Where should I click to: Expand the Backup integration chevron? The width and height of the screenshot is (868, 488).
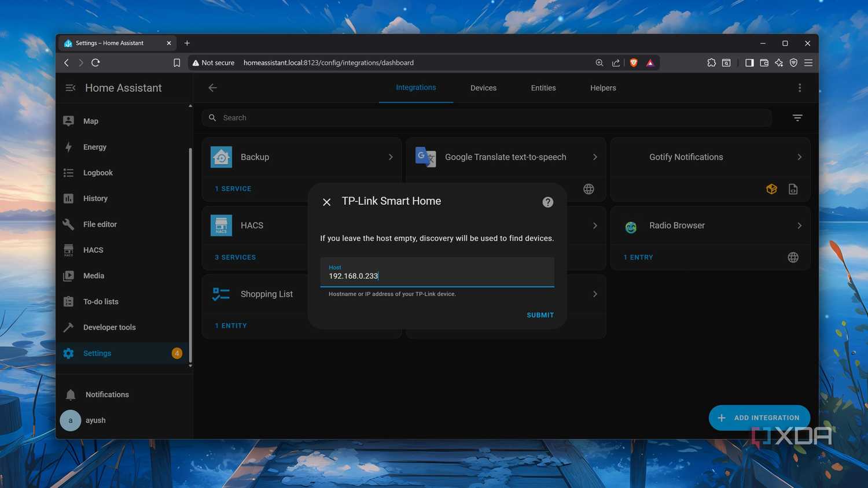(x=391, y=157)
